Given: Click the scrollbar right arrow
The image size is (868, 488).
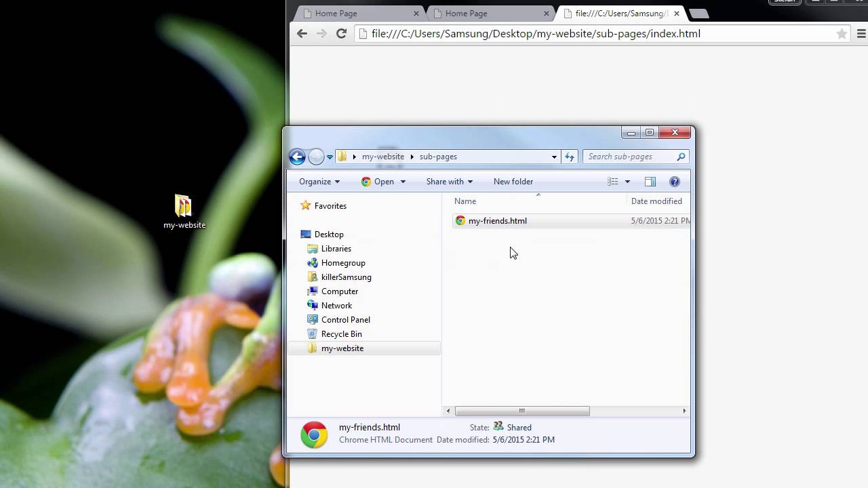Looking at the screenshot, I should [x=684, y=411].
